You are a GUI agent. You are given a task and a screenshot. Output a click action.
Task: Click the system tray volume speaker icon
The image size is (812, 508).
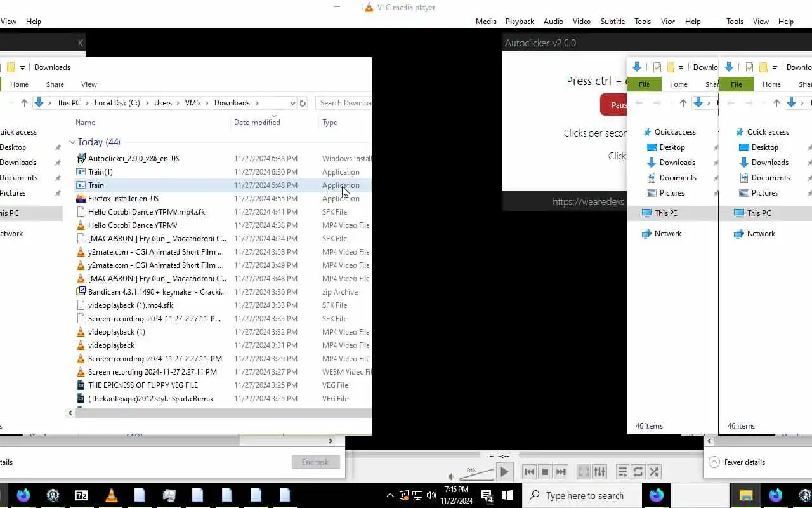point(431,495)
